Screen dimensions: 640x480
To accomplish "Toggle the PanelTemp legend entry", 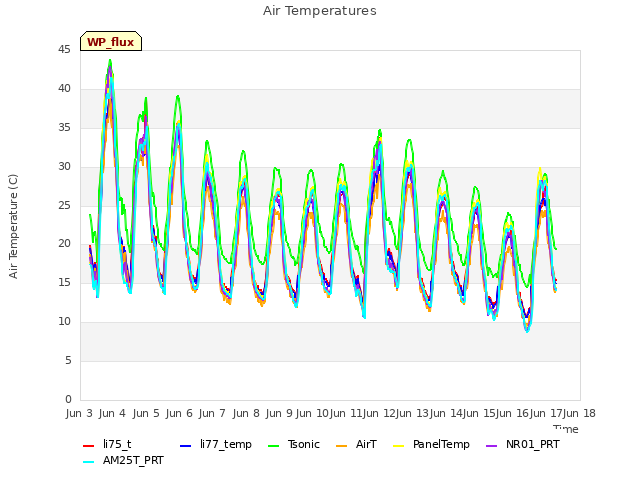I will click(431, 444).
